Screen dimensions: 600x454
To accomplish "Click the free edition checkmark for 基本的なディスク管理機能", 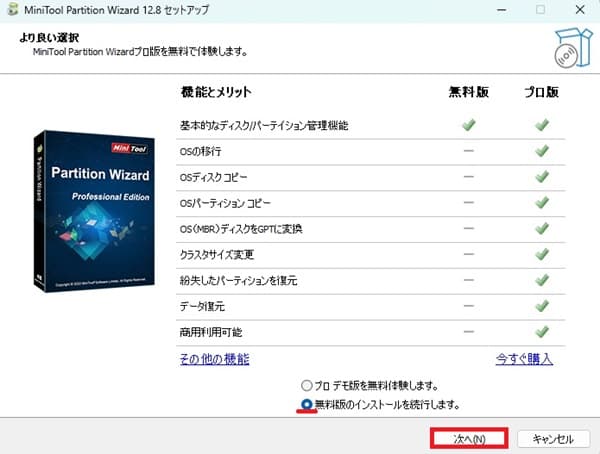I will [469, 125].
